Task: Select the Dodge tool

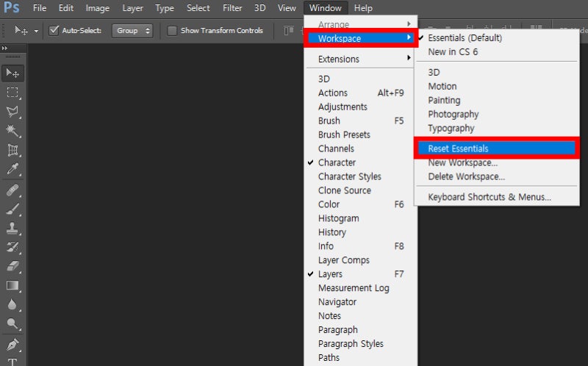Action: (12, 323)
